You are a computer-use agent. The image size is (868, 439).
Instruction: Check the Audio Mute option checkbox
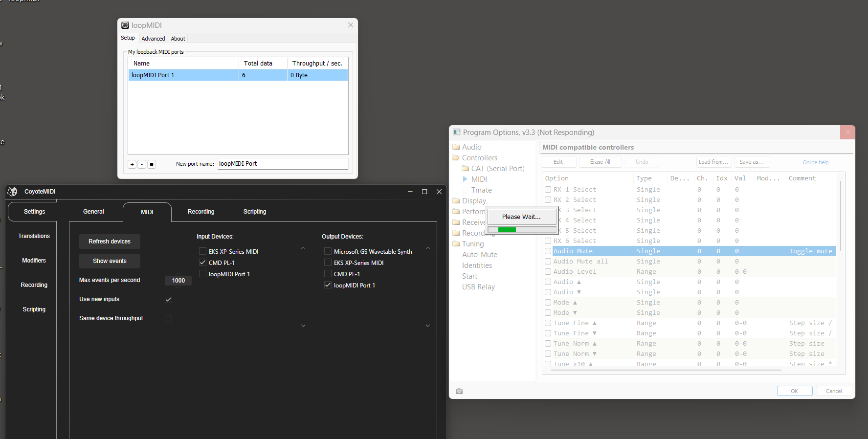coord(548,251)
